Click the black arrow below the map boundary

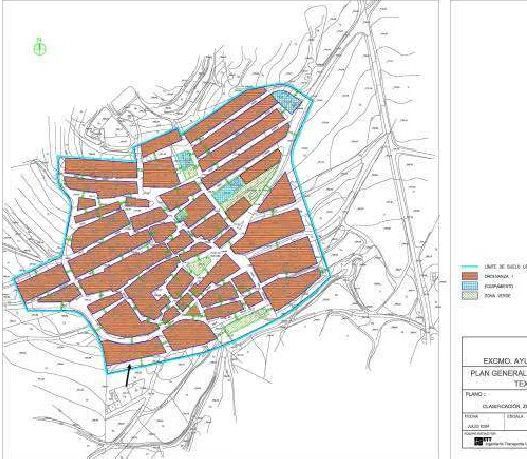[x=128, y=376]
